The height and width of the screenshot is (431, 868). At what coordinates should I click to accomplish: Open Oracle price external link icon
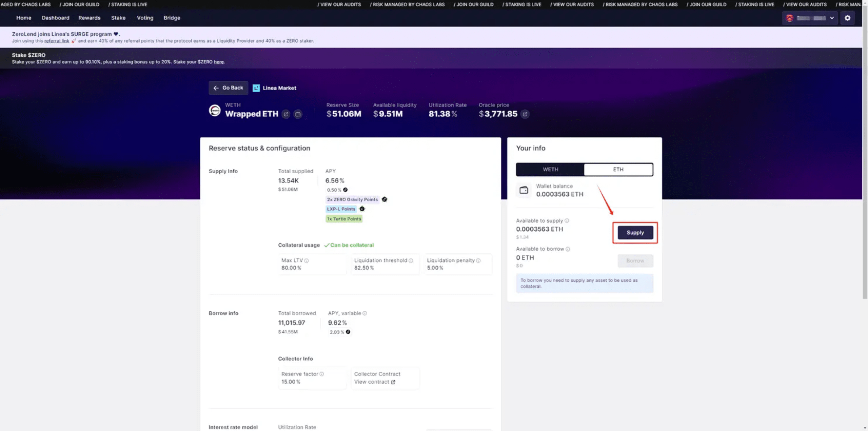pos(525,114)
